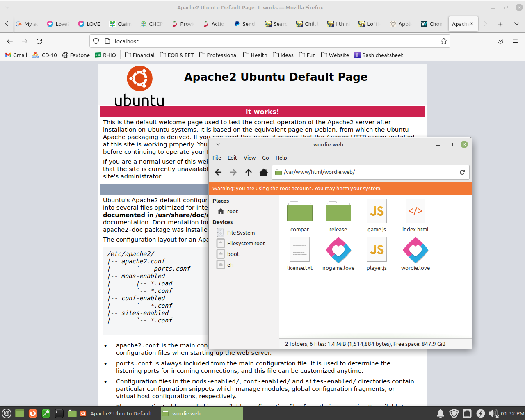Open the compat folder
This screenshot has height=420, width=525.
tap(299, 212)
